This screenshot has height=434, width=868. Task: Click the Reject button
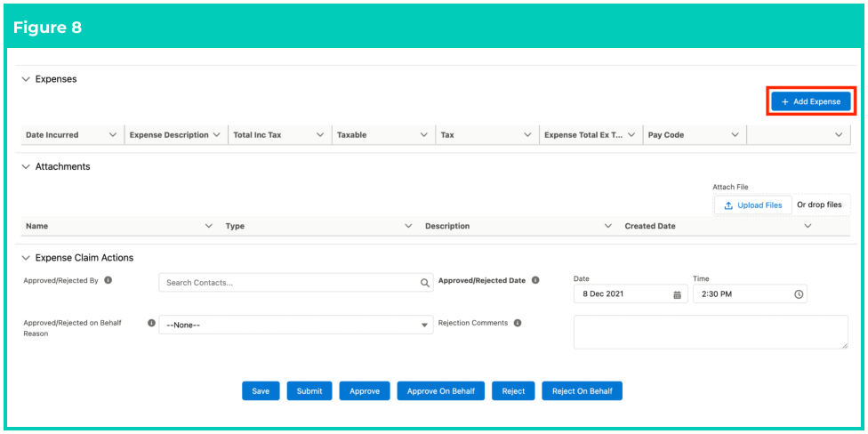514,390
